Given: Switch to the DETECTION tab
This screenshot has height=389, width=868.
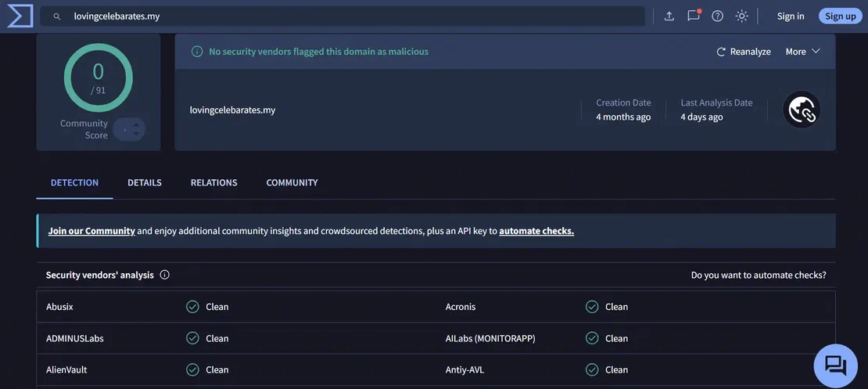Looking at the screenshot, I should [75, 182].
